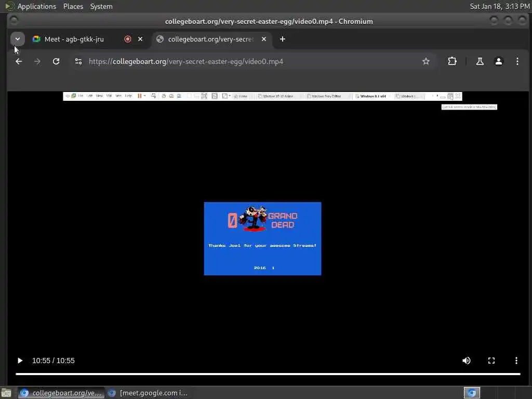Open the Chrome Labs flask icon
532x399 pixels.
(480, 61)
